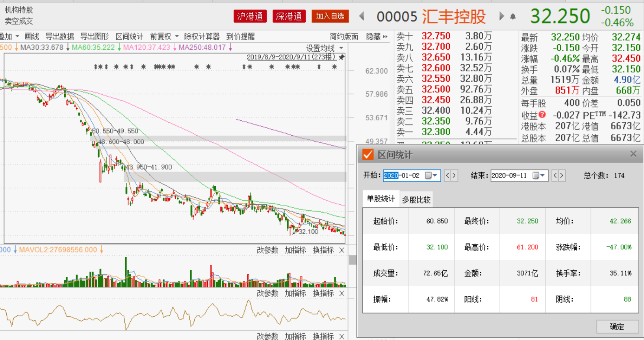Click 换指标 in second indicator panel
Viewport: 644px width, 340px height.
tap(323, 293)
